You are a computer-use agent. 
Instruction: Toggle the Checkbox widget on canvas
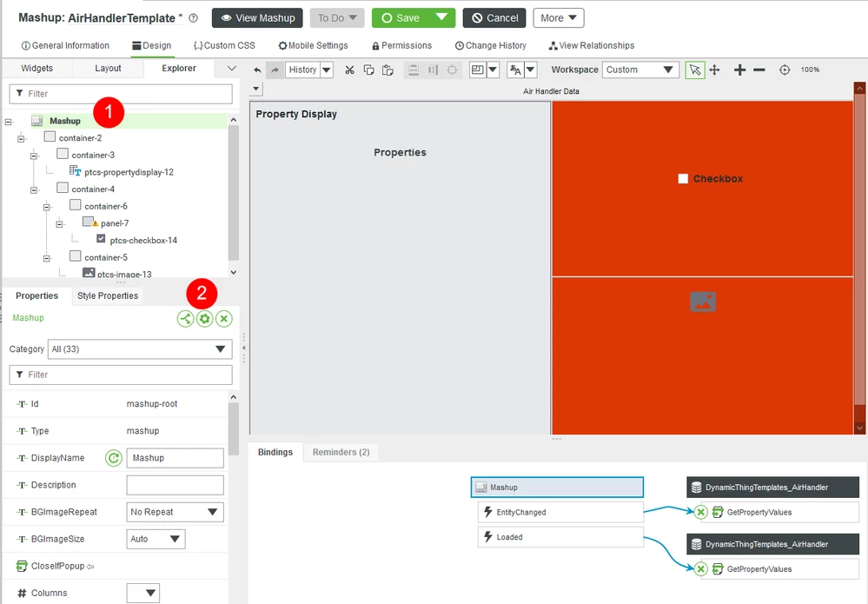(683, 179)
